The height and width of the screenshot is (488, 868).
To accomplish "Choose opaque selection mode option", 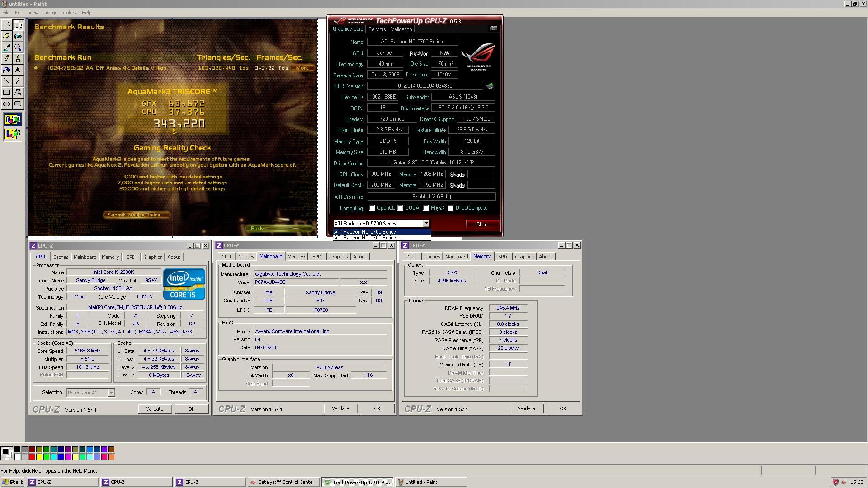I will click(x=12, y=120).
